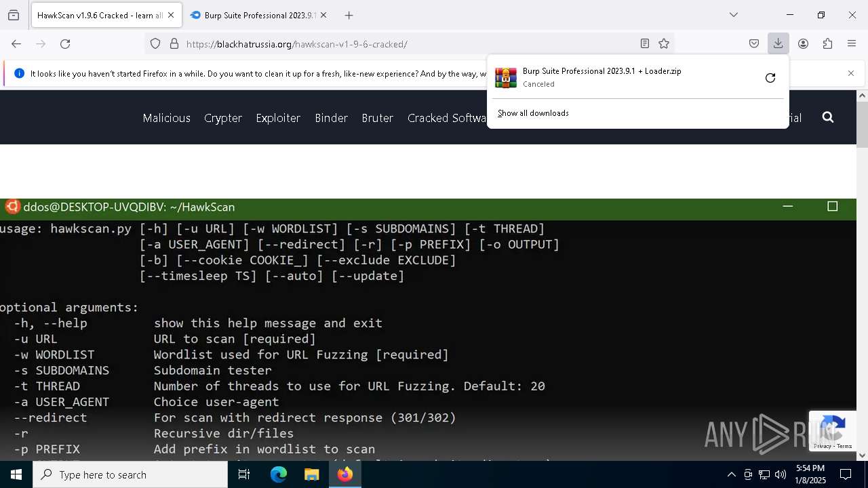Open the Windows Start menu

click(16, 474)
